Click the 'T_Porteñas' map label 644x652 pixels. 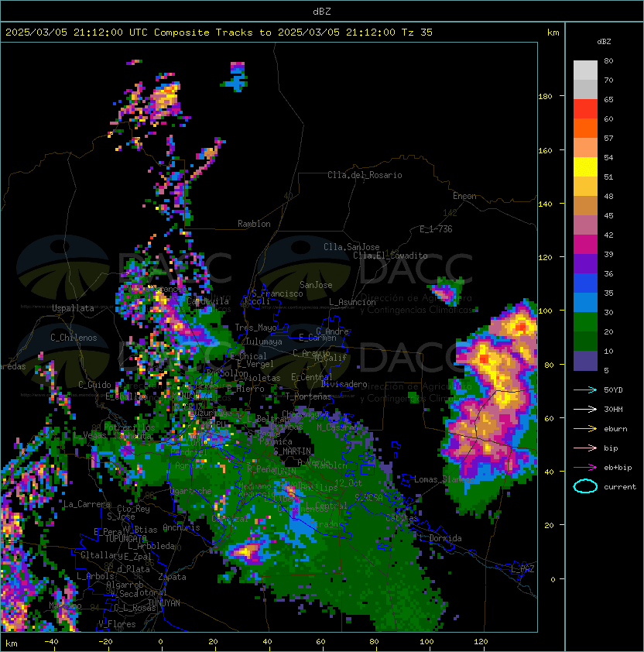coord(308,396)
